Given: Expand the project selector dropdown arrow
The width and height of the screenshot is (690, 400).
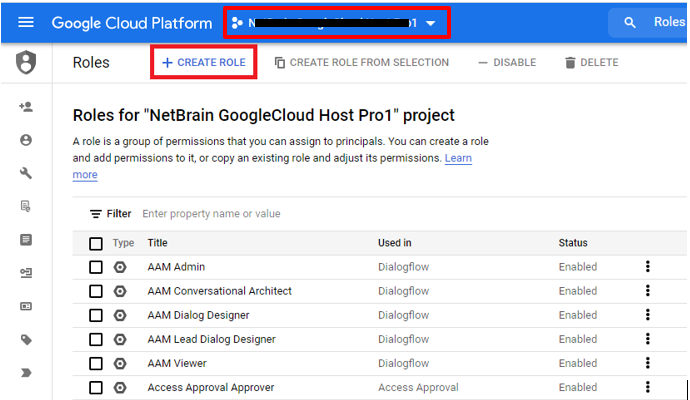Looking at the screenshot, I should [431, 23].
